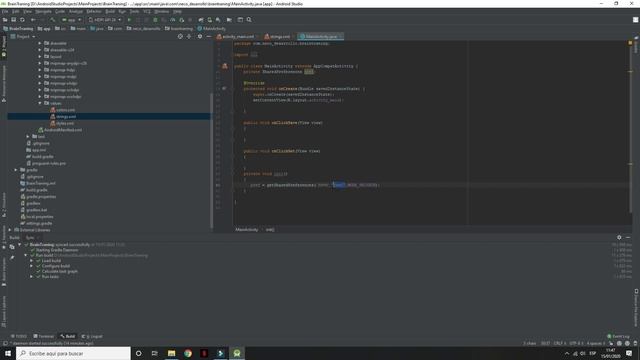
Task: Click the Back navigation arrow
Action: tap(33, 20)
